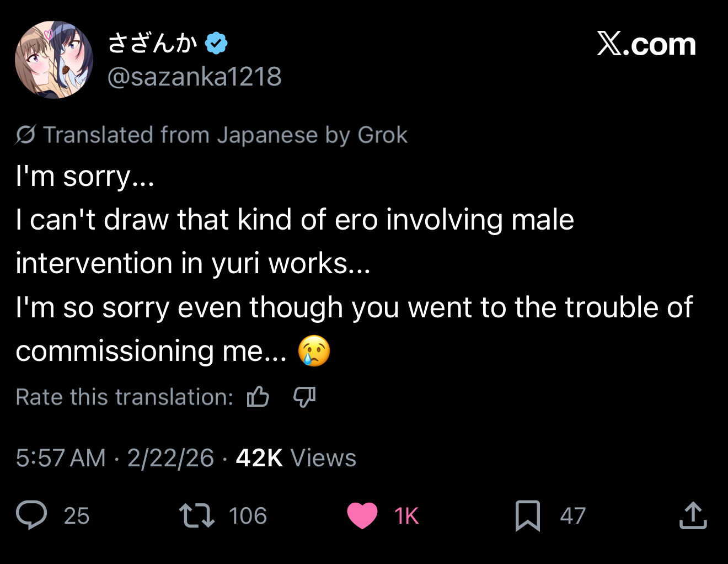The image size is (728, 564).
Task: Unlike the post via pink heart
Action: (x=362, y=515)
